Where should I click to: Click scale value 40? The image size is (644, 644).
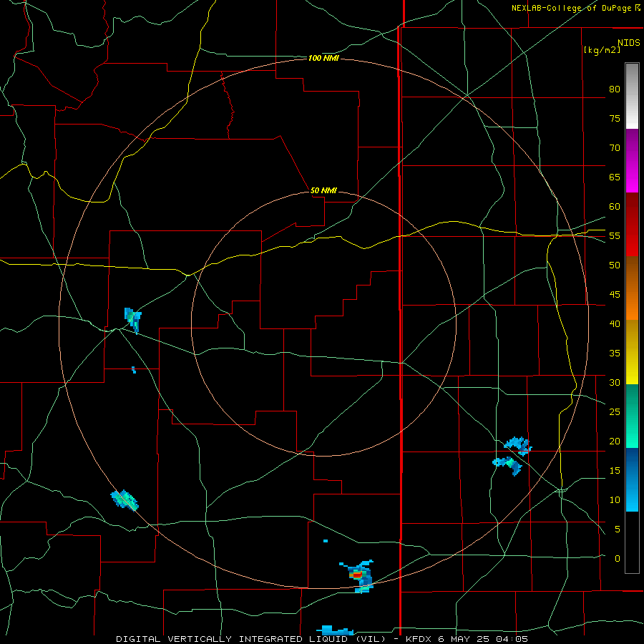[615, 324]
